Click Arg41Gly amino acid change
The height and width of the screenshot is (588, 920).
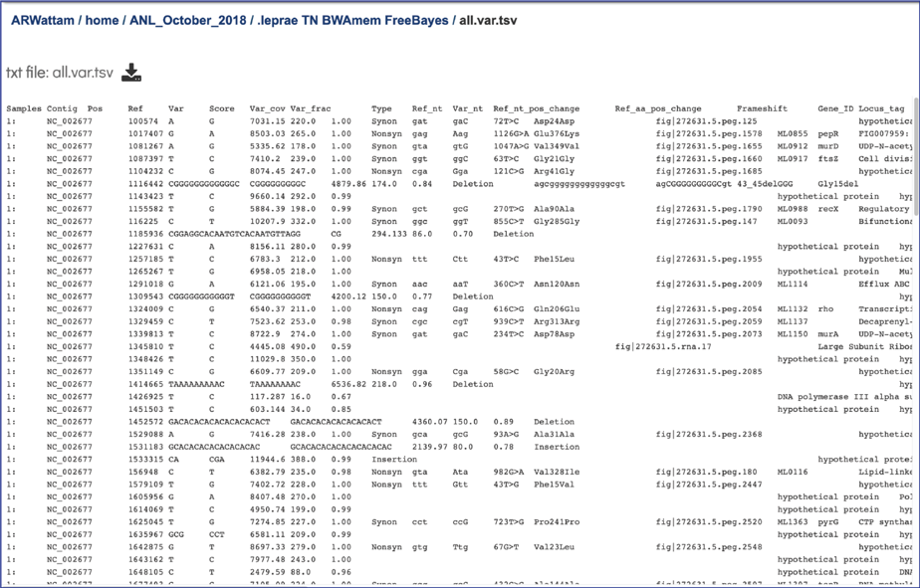pos(554,171)
